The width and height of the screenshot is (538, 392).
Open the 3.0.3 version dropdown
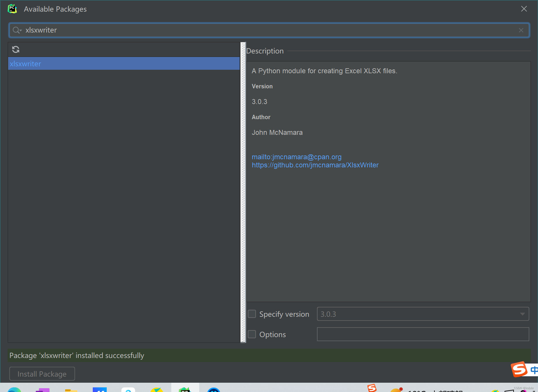pyautogui.click(x=423, y=314)
